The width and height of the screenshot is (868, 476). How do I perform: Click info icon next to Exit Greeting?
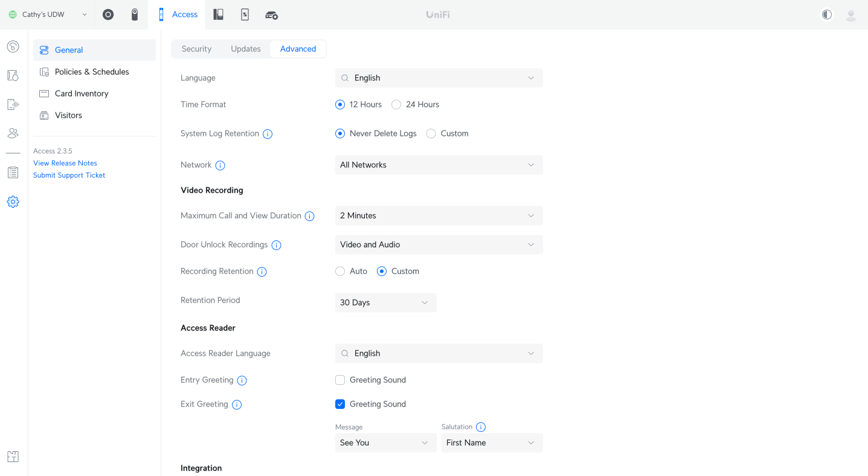(x=237, y=405)
